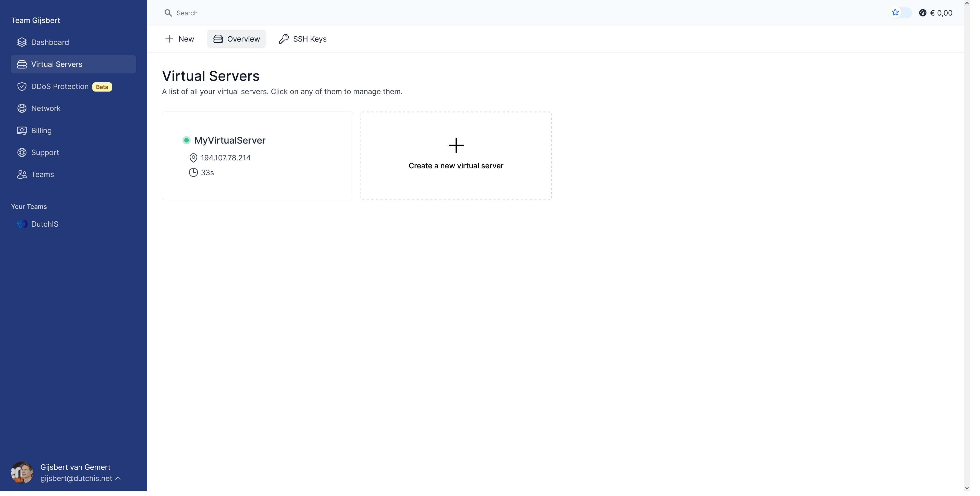
Task: Click the Network globe icon
Action: (22, 108)
